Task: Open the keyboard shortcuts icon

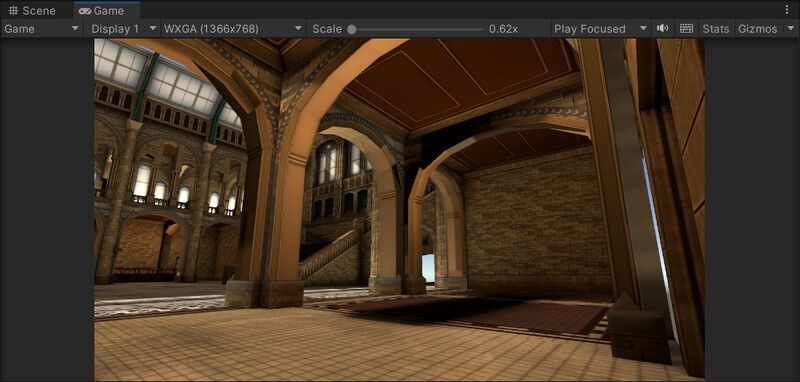Action: [687, 29]
